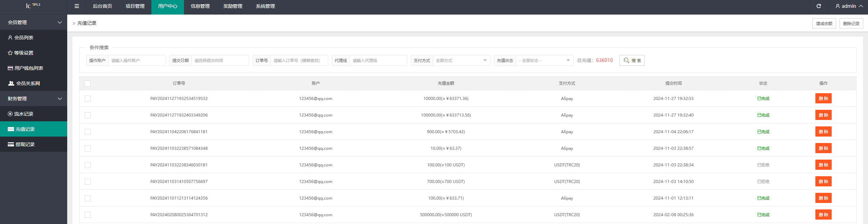Open 流水记录 yen item
The image size is (868, 224).
coord(34,114)
